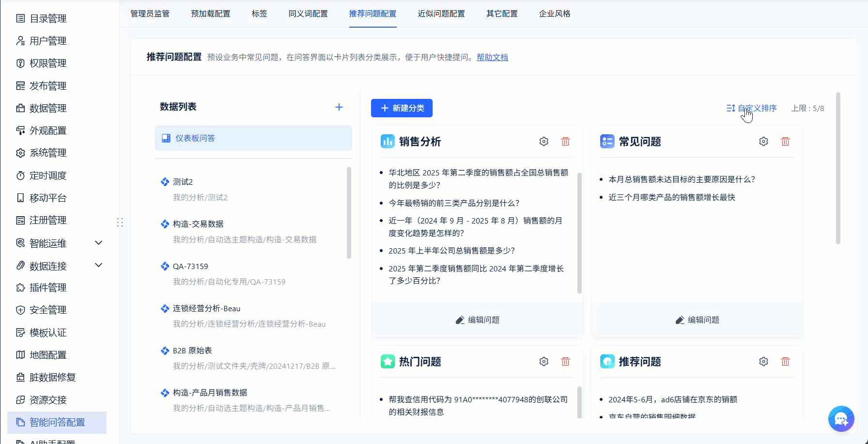Click question 今年最畅销的前三类产品分别是什么？
Image resolution: width=868 pixels, height=444 pixels.
coord(454,203)
